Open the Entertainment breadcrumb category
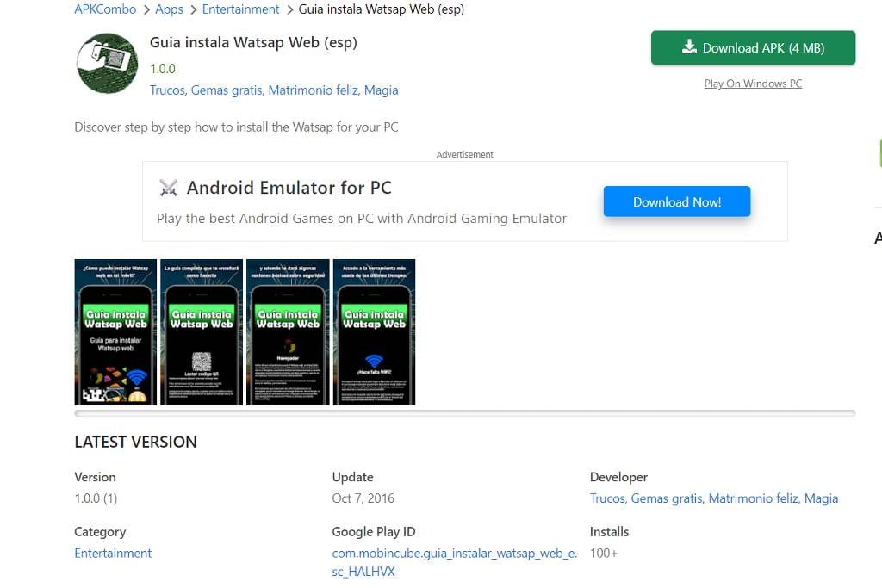 click(x=240, y=9)
